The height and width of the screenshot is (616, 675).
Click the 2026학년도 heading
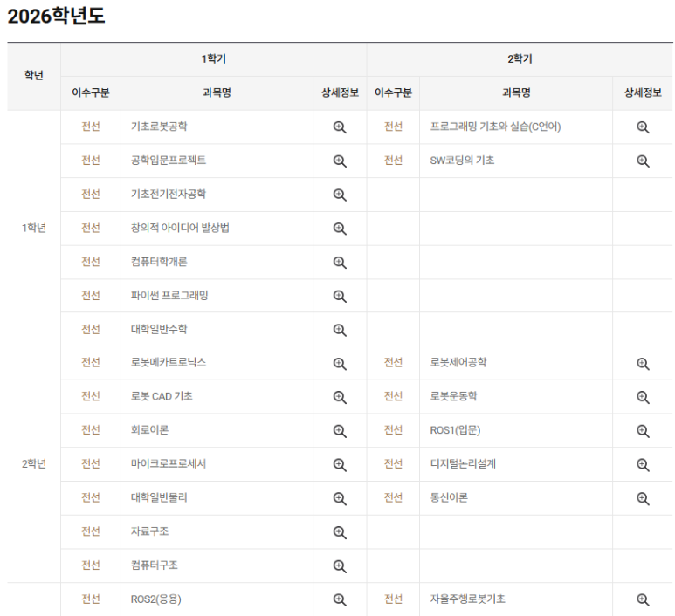57,17
